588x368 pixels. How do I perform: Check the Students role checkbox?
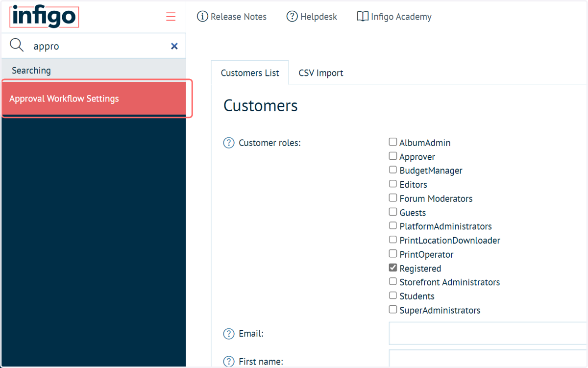[393, 295]
